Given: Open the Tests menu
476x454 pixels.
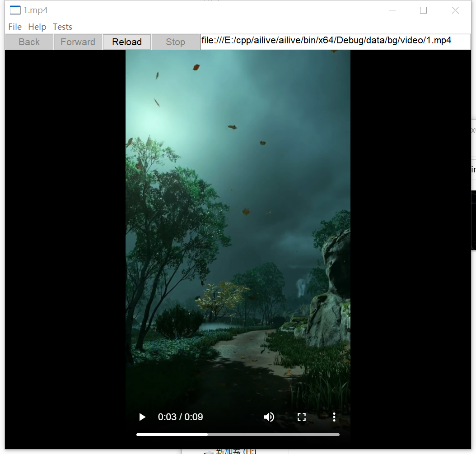Looking at the screenshot, I should (x=62, y=27).
